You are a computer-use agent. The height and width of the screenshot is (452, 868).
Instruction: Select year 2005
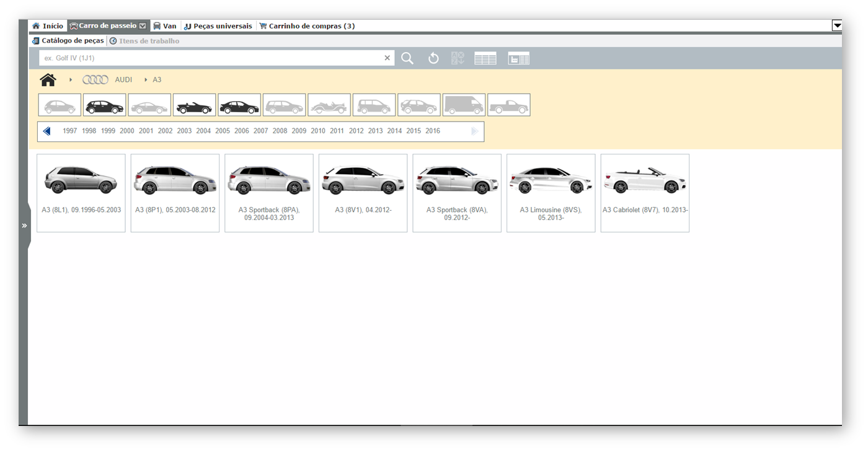pos(223,131)
